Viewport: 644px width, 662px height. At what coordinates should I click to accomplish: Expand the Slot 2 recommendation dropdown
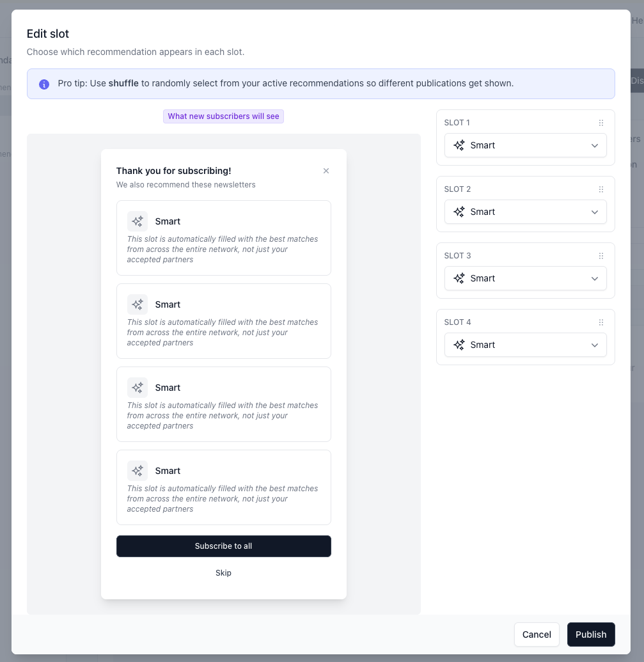(x=526, y=212)
